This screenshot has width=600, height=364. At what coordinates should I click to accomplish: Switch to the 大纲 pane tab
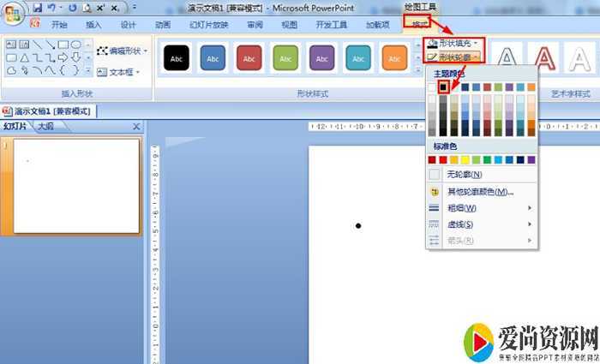click(45, 127)
